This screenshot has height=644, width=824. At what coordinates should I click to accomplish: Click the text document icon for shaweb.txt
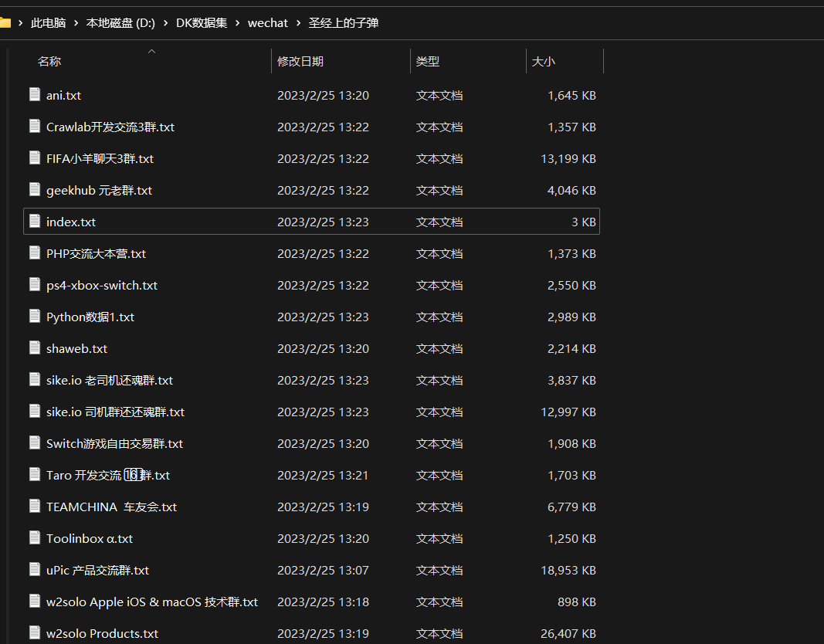point(34,348)
